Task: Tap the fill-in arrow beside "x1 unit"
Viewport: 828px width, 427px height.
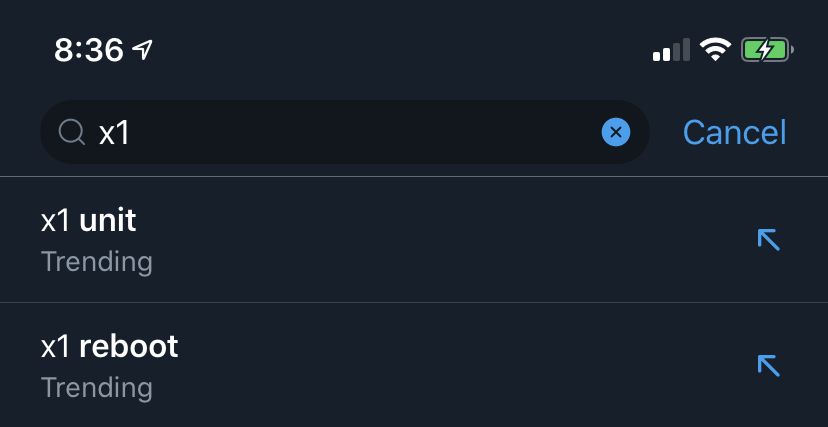Action: (x=768, y=239)
